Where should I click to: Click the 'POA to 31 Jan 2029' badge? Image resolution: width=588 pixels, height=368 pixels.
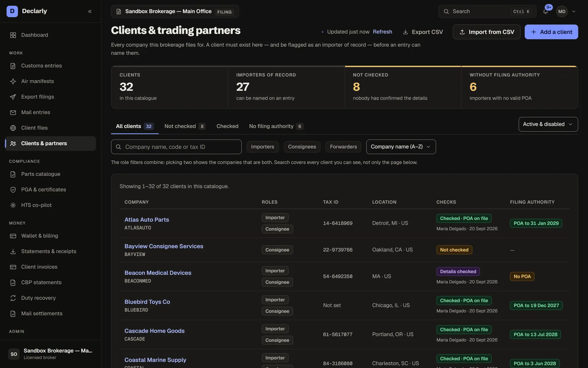point(536,223)
